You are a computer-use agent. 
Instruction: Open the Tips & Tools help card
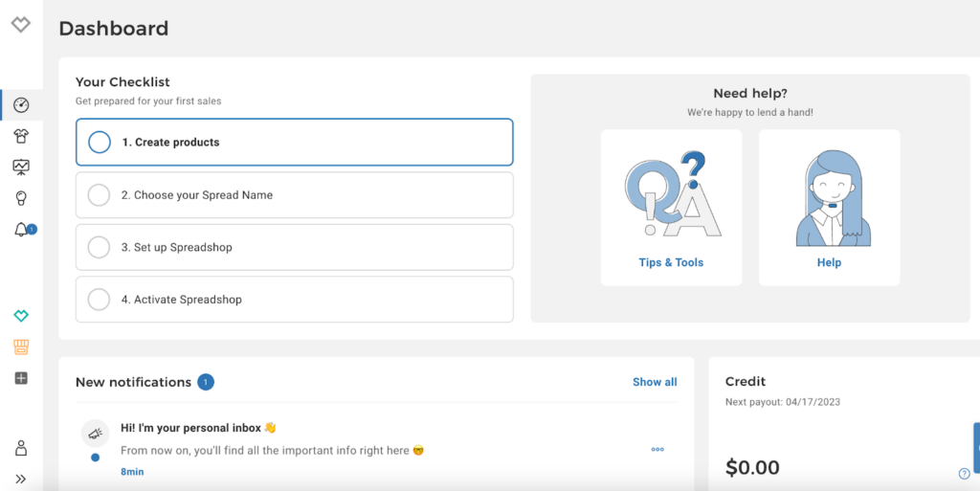click(x=671, y=208)
